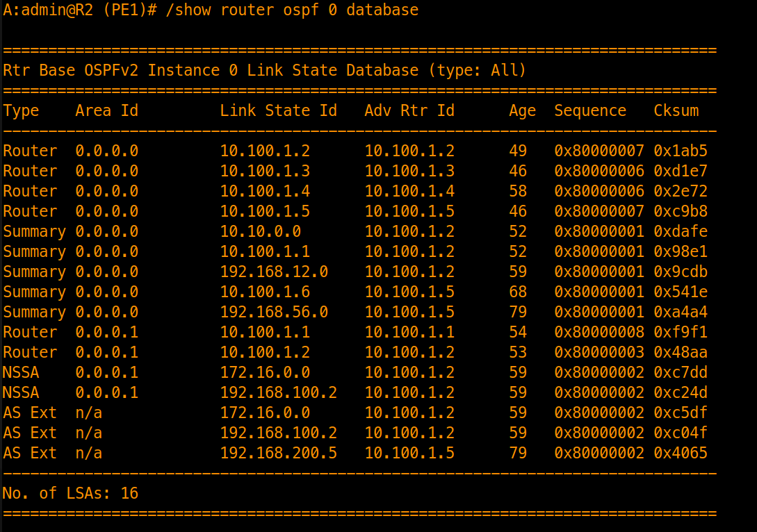Click 'AS Ext' type in the 0x4065 row

30,453
